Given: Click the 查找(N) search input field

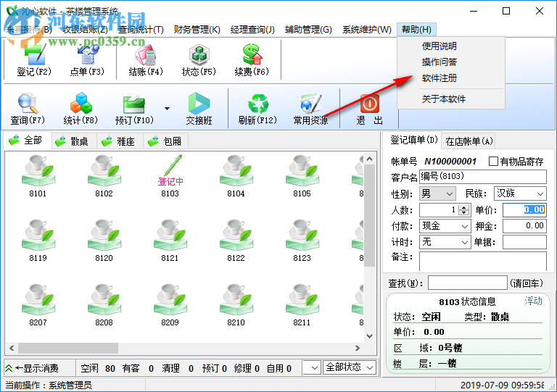Looking at the screenshot, I should tap(468, 283).
